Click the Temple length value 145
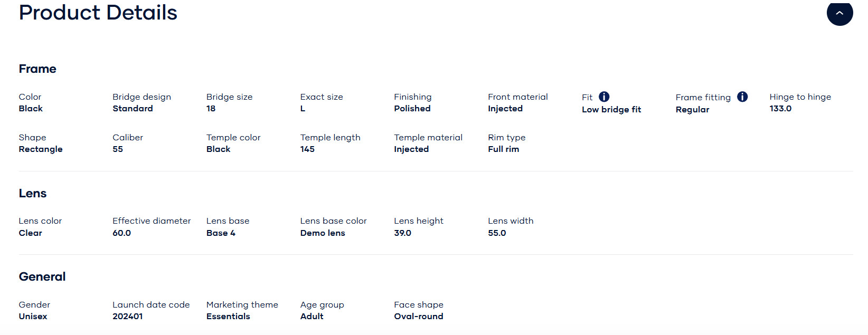868x335 pixels. pyautogui.click(x=307, y=149)
